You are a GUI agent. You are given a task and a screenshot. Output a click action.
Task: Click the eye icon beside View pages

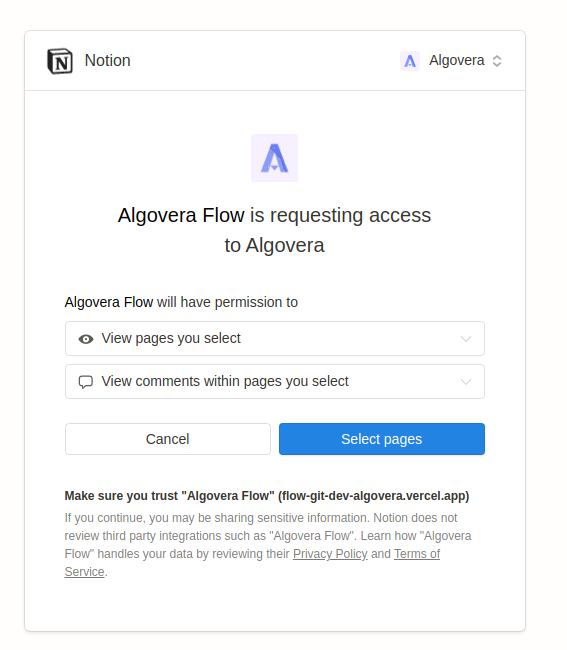tap(86, 339)
